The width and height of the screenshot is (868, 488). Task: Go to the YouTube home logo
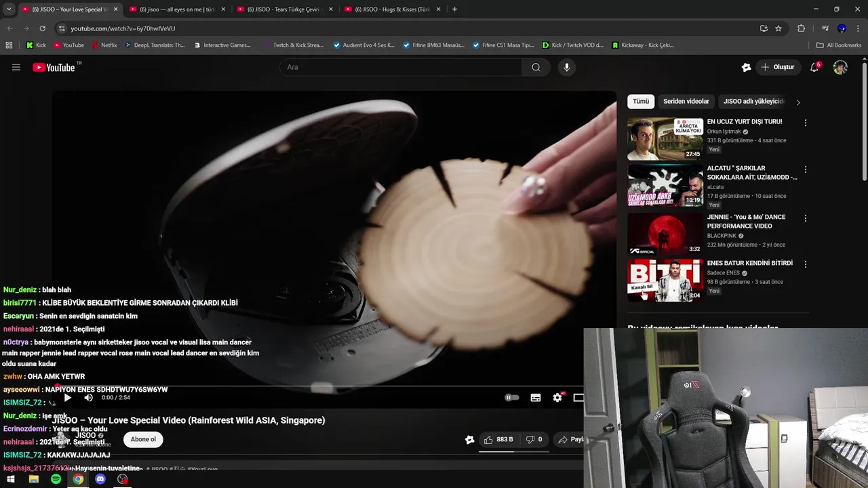[x=54, y=67]
